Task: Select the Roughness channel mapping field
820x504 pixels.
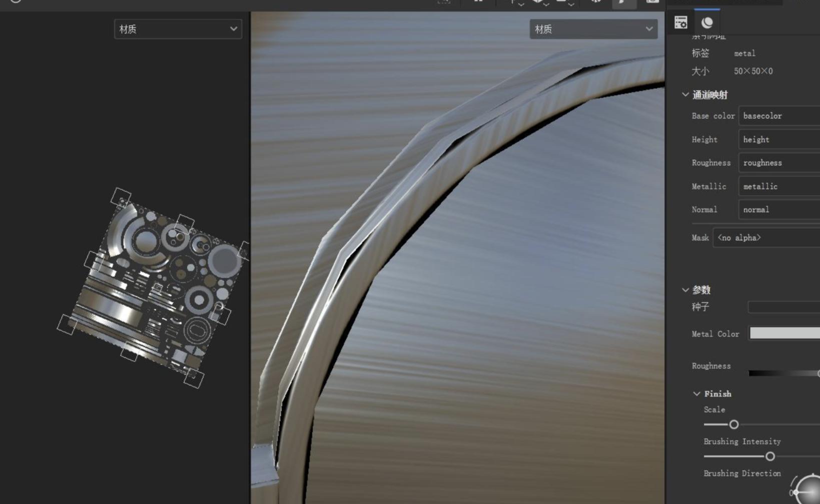Action: click(x=778, y=163)
